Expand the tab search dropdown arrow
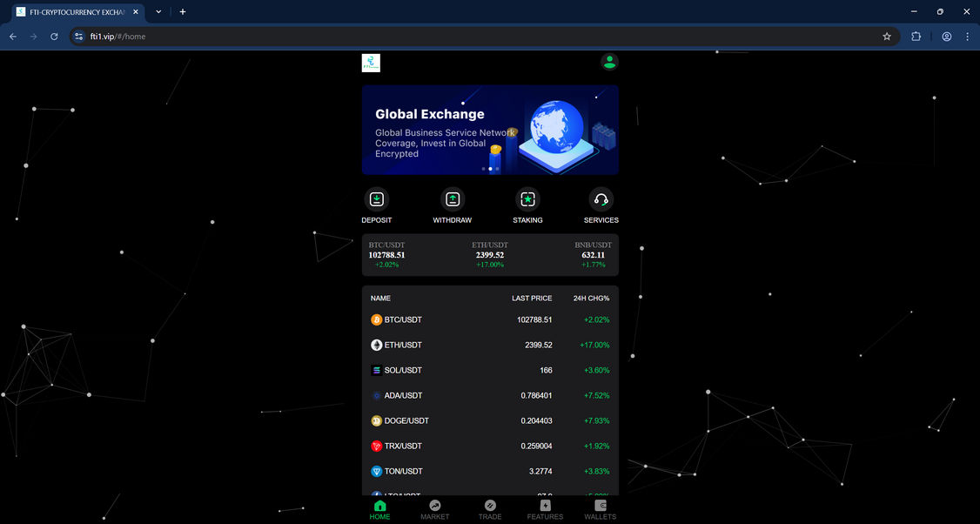This screenshot has width=980, height=524. click(x=158, y=12)
